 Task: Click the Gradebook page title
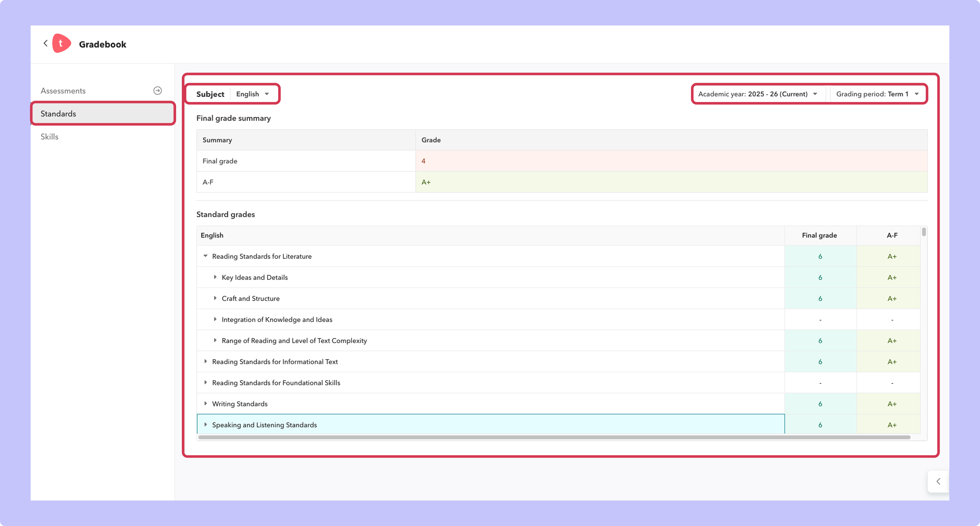(x=103, y=44)
